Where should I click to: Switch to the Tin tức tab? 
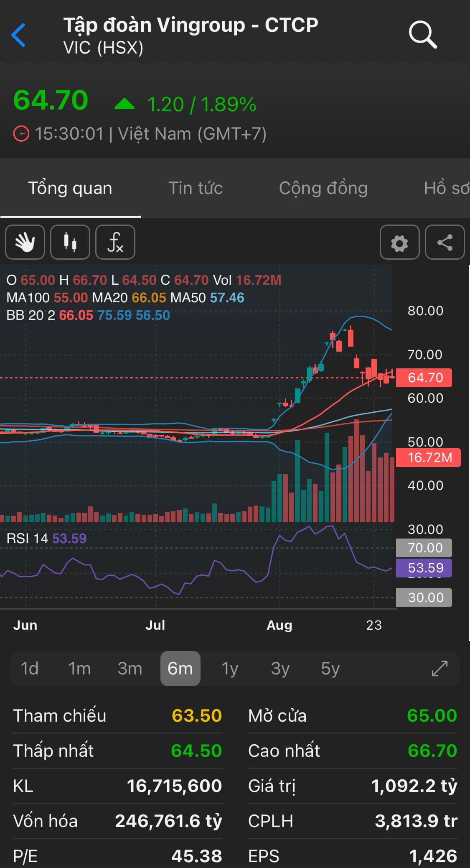[196, 188]
